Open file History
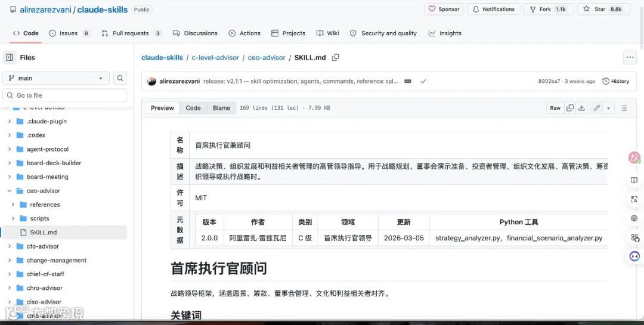Image resolution: width=644 pixels, height=325 pixels. click(615, 81)
